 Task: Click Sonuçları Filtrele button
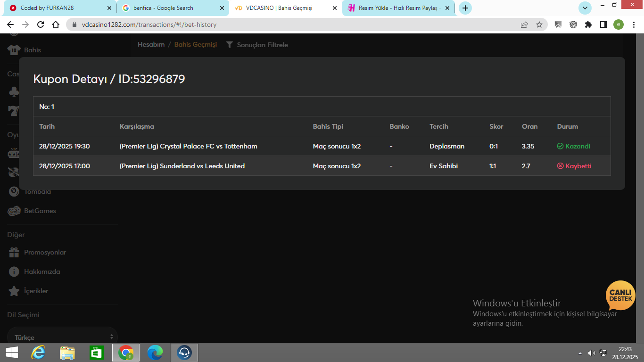pos(257,45)
